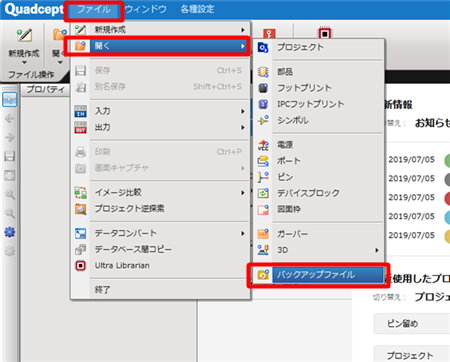Open the ファイル menu
Image resolution: width=450 pixels, height=362 pixels.
click(94, 9)
